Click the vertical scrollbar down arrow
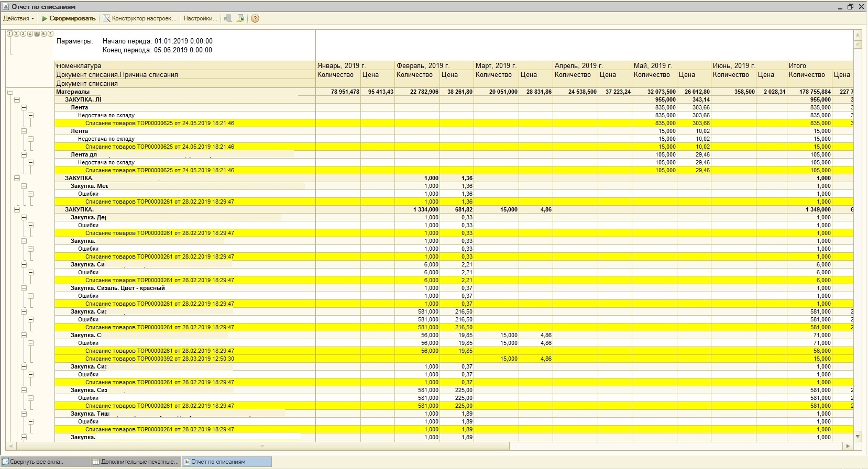868x469 pixels. click(x=858, y=436)
